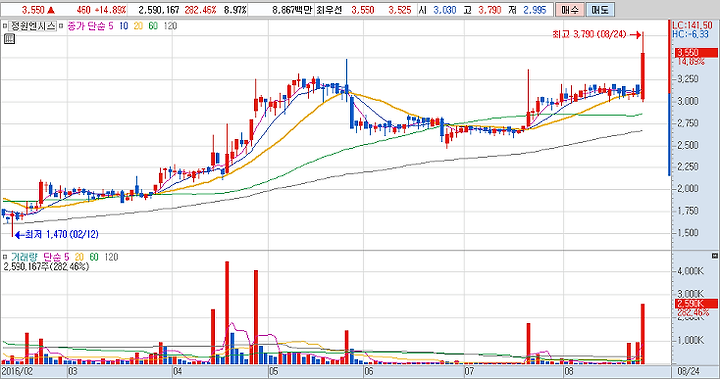Toggle the square beside 거래량 label
This screenshot has height=379, width=720.
5,257
